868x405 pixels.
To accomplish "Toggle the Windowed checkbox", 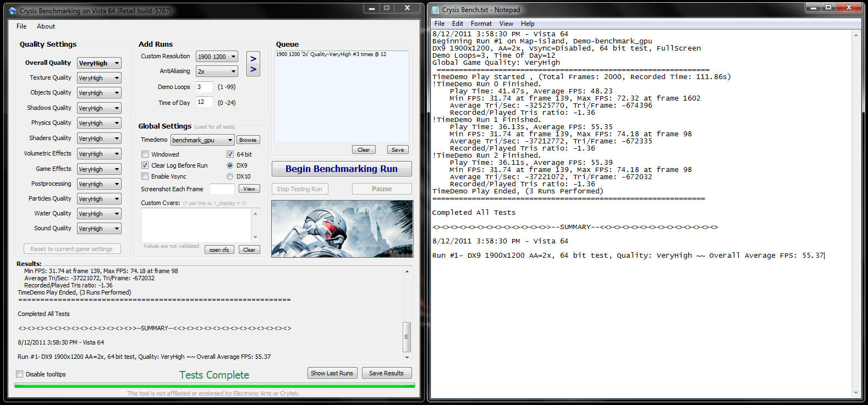I will pyautogui.click(x=145, y=154).
